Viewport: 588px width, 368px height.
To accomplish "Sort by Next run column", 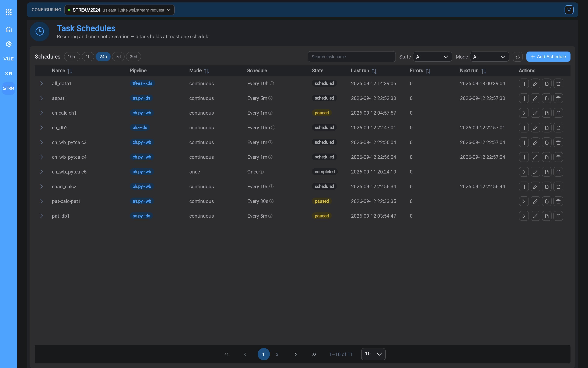I will (x=484, y=71).
